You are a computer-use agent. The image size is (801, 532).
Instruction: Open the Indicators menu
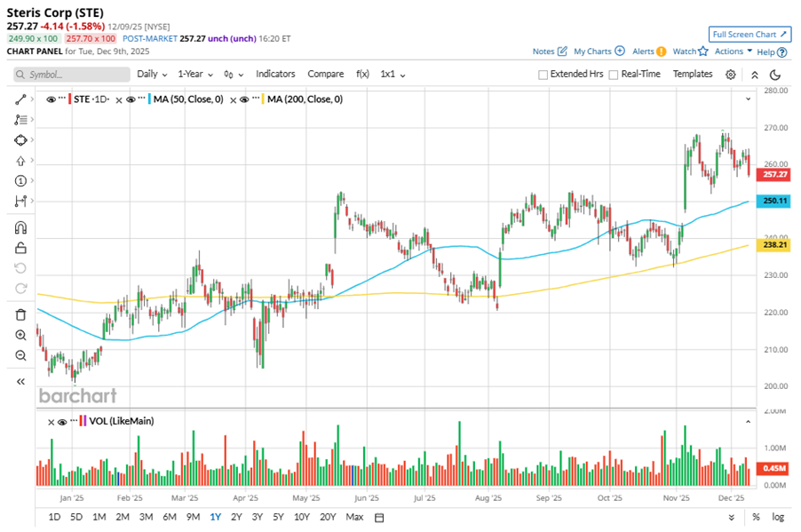point(275,74)
